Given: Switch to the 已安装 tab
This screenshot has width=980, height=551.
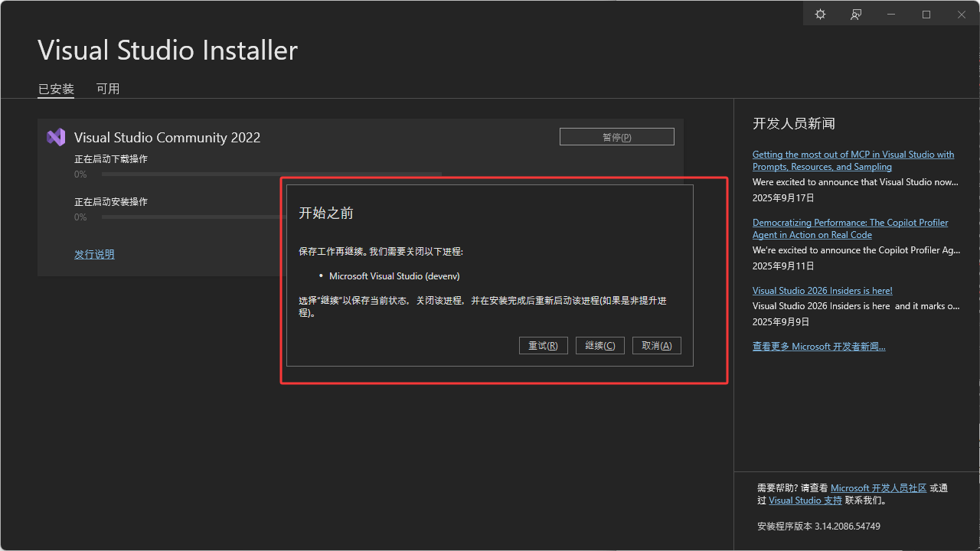Looking at the screenshot, I should (56, 89).
